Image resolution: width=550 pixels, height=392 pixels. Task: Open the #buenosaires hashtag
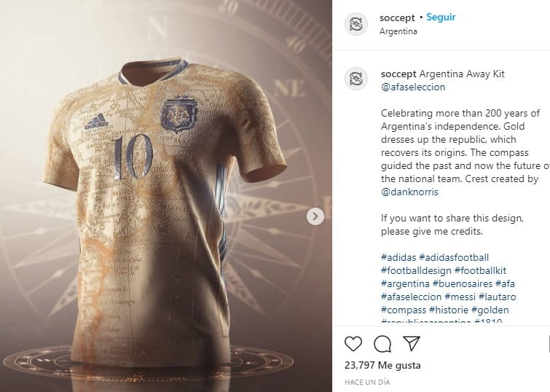(x=463, y=283)
